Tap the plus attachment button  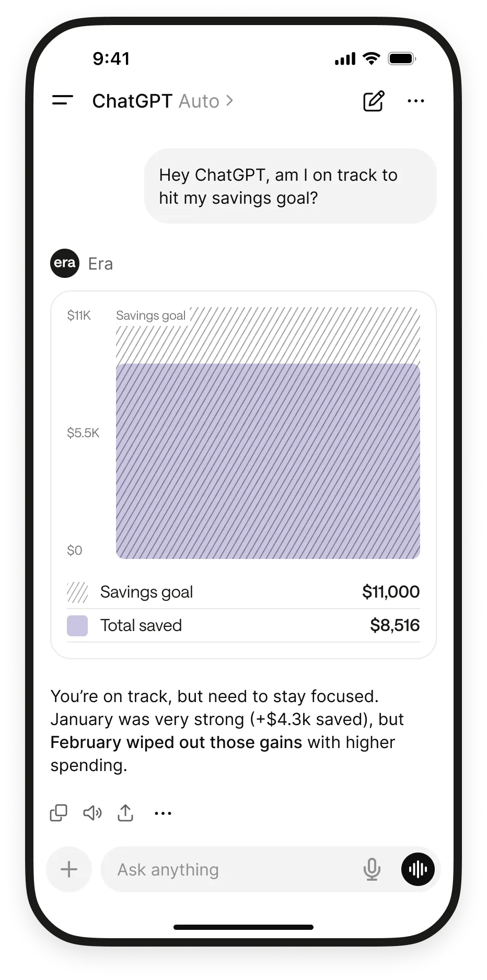click(x=69, y=870)
